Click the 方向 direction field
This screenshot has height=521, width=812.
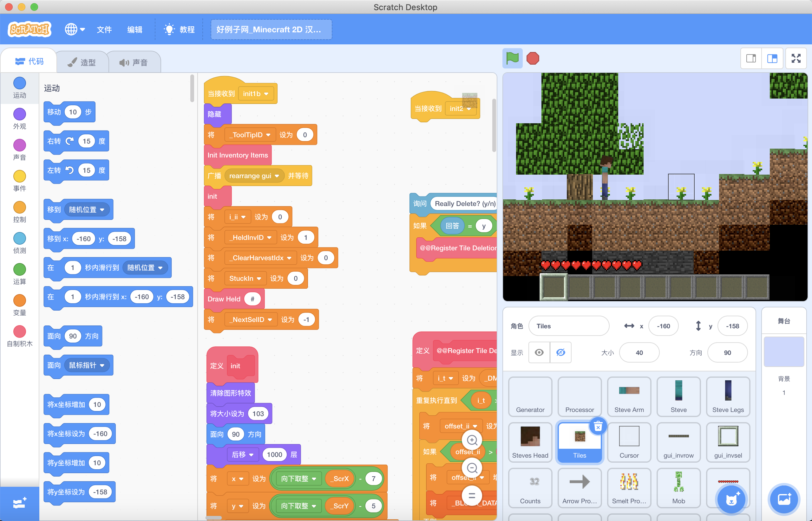[x=727, y=352]
